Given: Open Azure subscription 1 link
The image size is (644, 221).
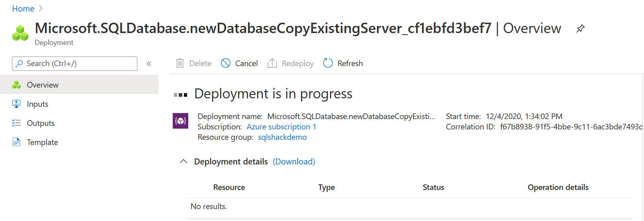Looking at the screenshot, I should (x=281, y=127).
